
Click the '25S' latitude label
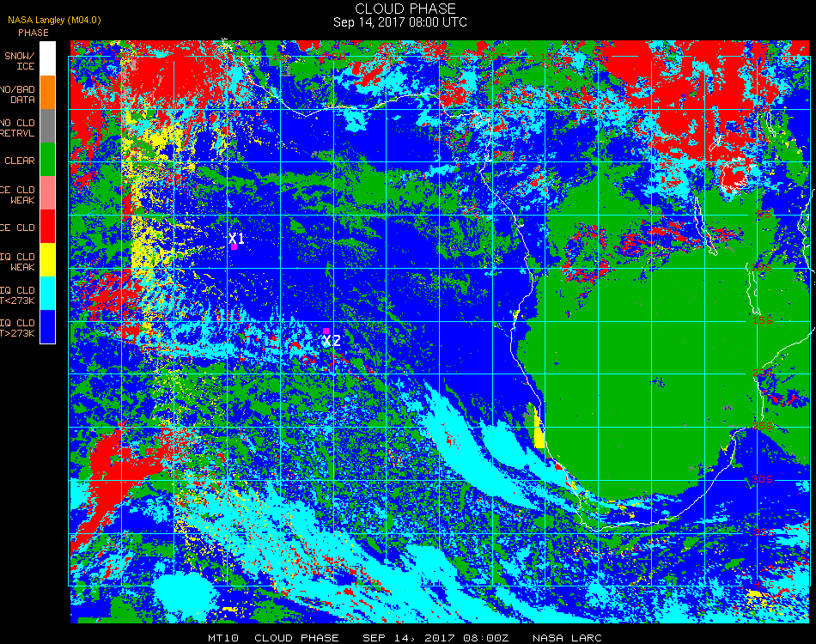(x=763, y=426)
